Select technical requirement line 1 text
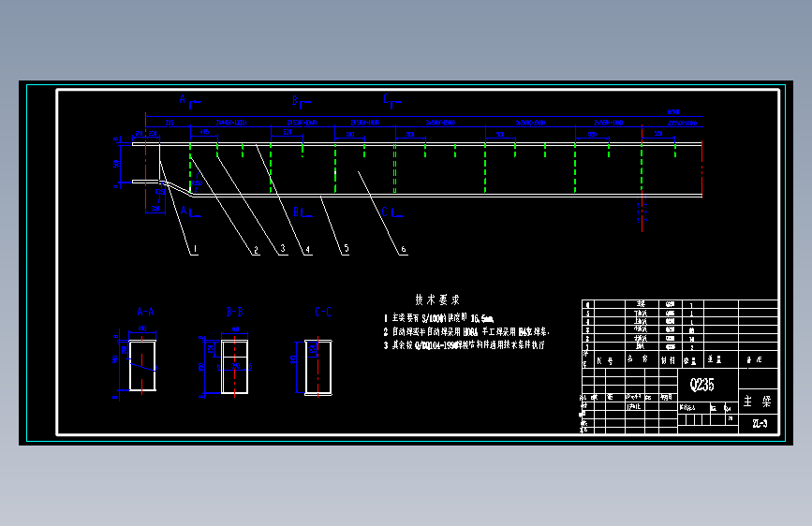The image size is (812, 526). [438, 318]
